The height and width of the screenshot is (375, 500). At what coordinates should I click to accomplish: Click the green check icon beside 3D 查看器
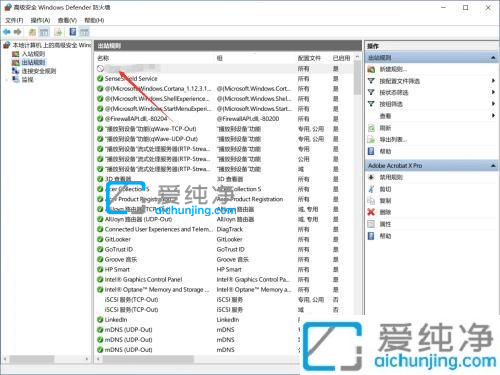100,179
